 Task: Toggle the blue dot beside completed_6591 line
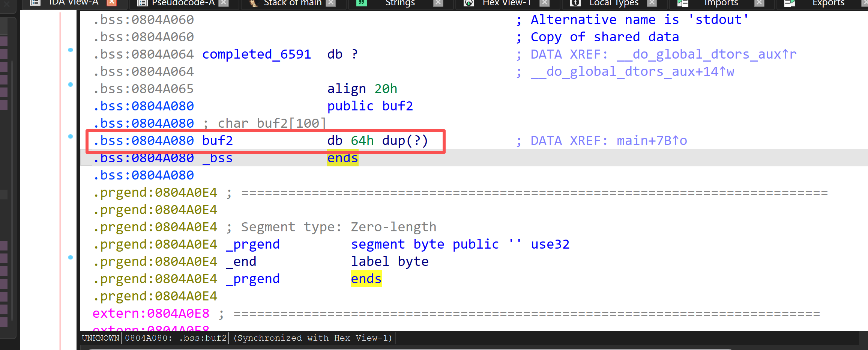pyautogui.click(x=70, y=50)
